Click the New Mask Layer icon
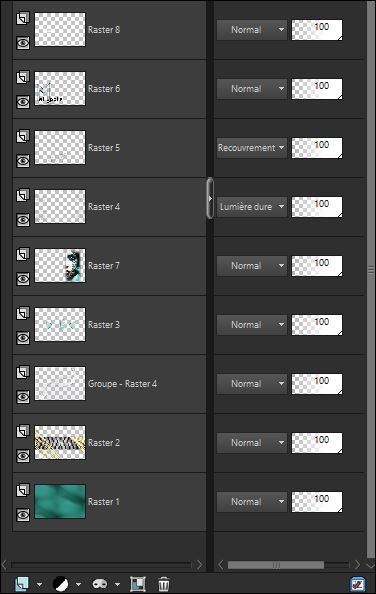This screenshot has width=376, height=594. click(100, 584)
